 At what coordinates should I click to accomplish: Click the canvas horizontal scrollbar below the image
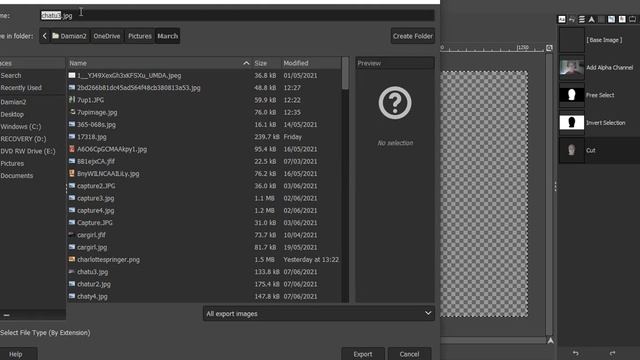[493, 340]
